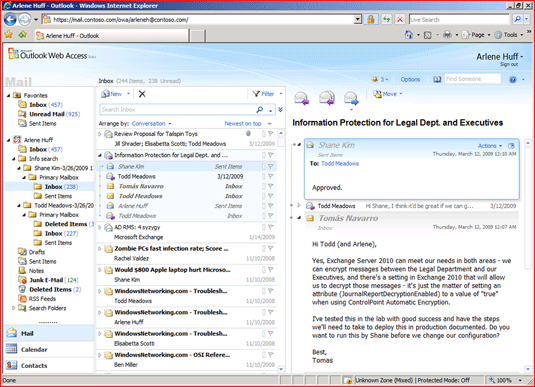535x387 pixels.
Task: Click the open-in-new-window icon on Shane Kim message
Action: 511,146
